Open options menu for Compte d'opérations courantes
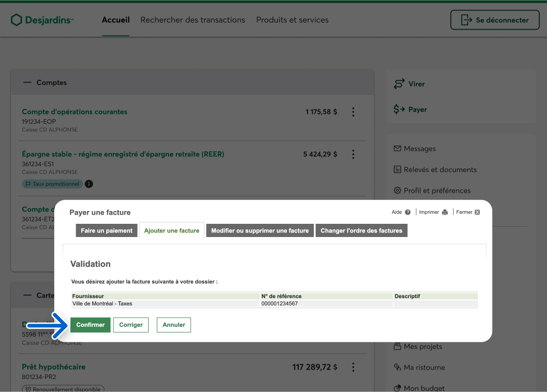The width and height of the screenshot is (547, 392). pos(353,112)
